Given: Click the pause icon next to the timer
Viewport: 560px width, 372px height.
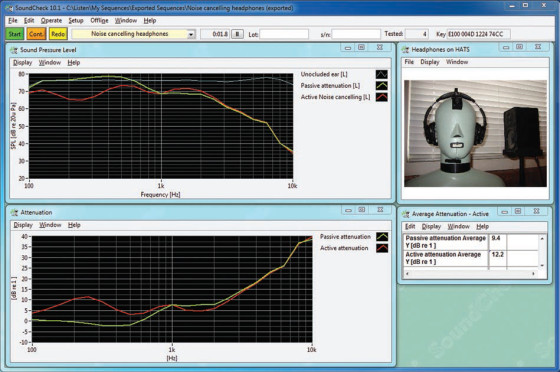Looking at the screenshot, I should 237,34.
